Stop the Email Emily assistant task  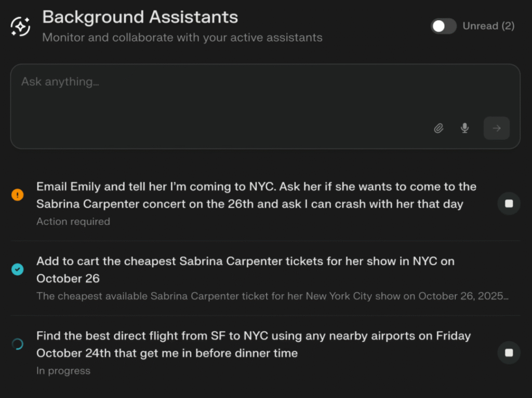tap(509, 203)
